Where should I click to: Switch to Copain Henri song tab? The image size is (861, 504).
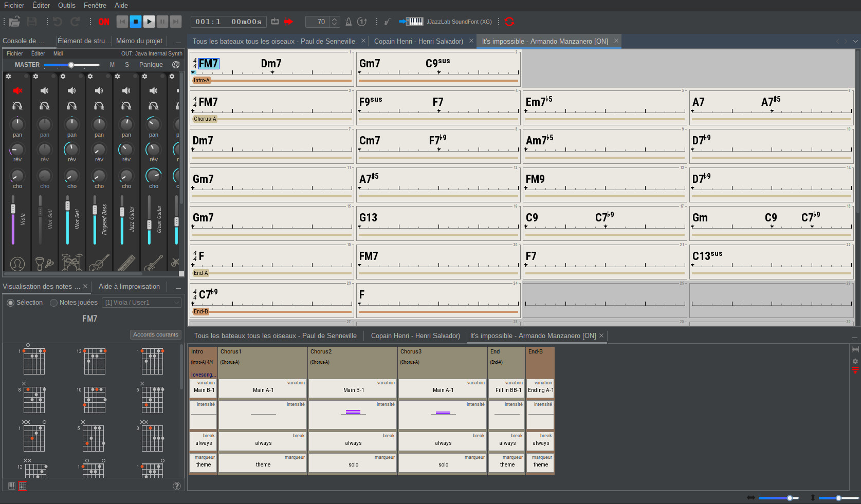pyautogui.click(x=418, y=41)
